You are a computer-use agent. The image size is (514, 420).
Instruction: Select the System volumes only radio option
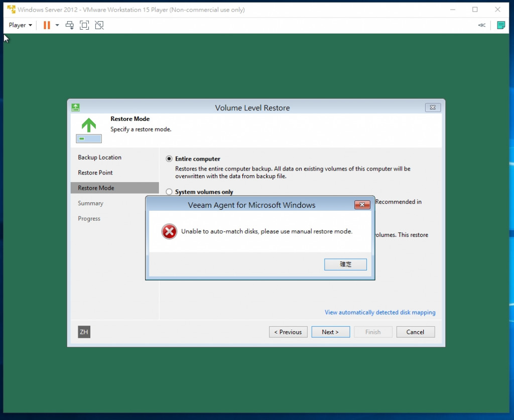pos(169,192)
